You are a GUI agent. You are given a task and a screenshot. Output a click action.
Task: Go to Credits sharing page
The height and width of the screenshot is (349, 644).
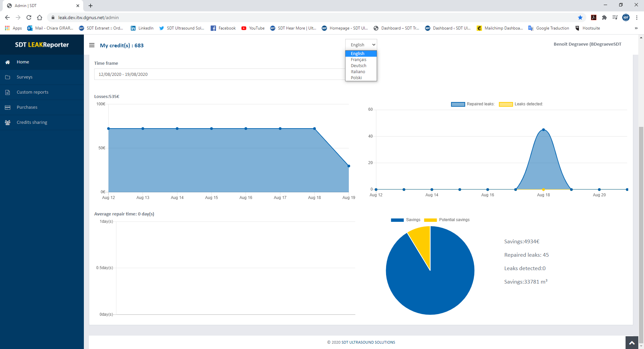(32, 122)
